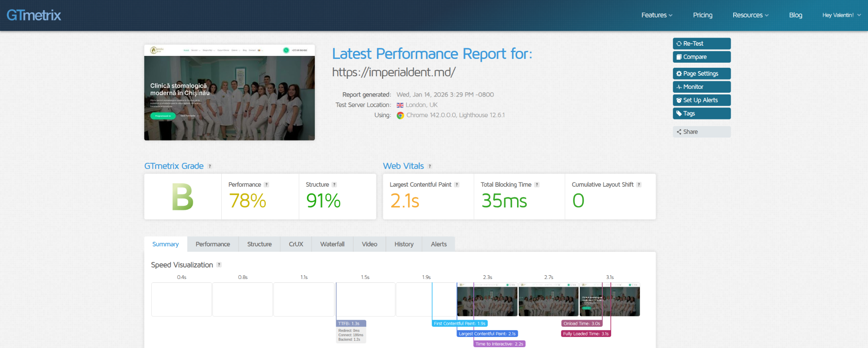Click the Share button
Image resolution: width=868 pixels, height=348 pixels.
click(701, 132)
